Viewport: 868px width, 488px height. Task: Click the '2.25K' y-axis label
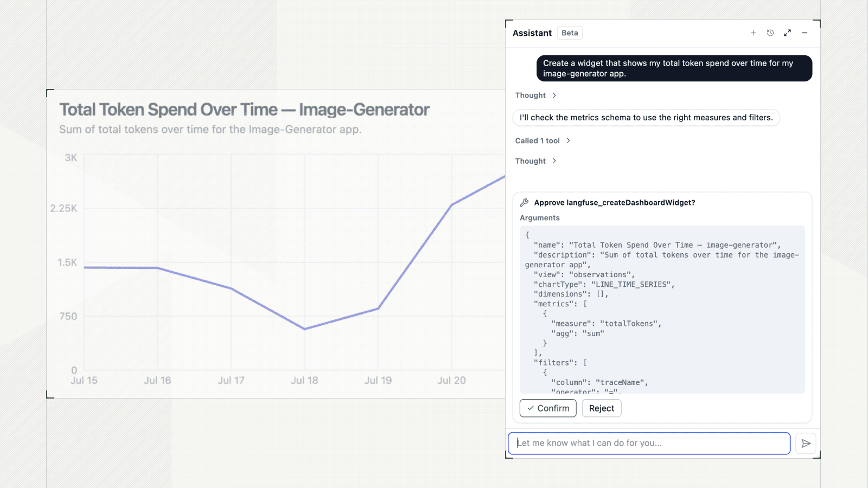pyautogui.click(x=64, y=209)
